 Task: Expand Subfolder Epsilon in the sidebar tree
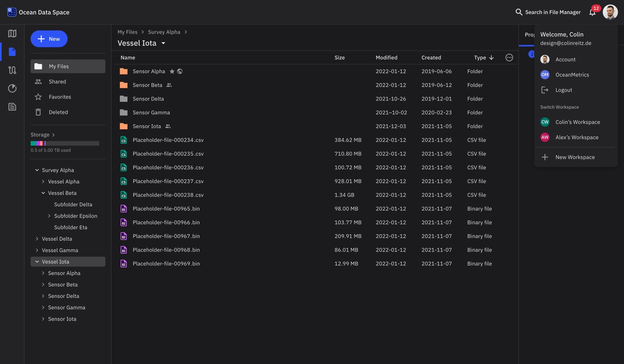pyautogui.click(x=50, y=215)
